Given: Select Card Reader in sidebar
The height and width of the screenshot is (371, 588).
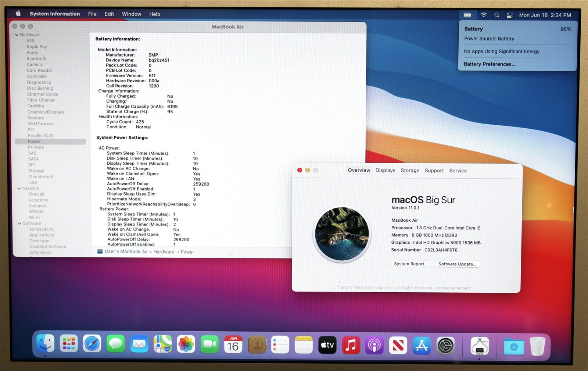Looking at the screenshot, I should coord(39,71).
